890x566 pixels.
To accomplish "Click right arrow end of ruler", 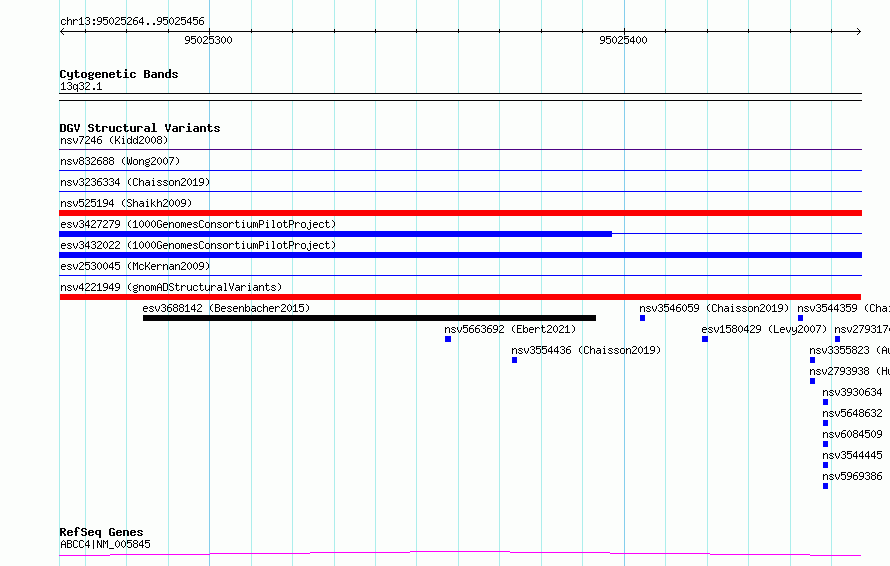I will point(859,32).
